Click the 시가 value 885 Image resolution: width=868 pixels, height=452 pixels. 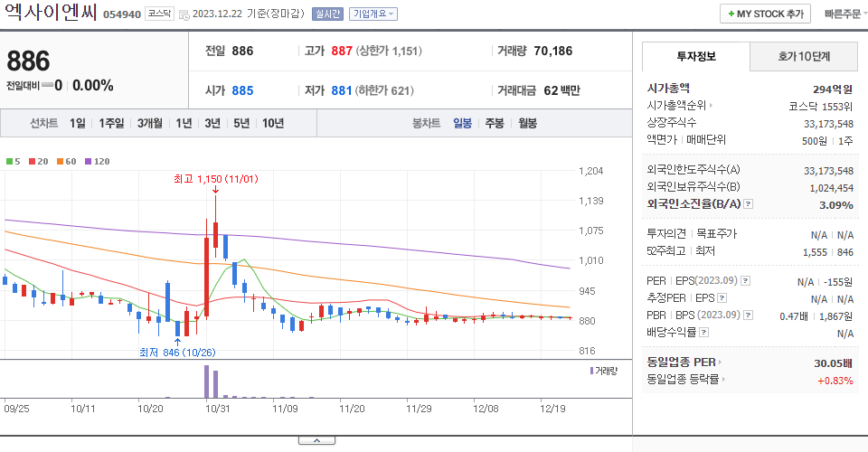point(242,90)
